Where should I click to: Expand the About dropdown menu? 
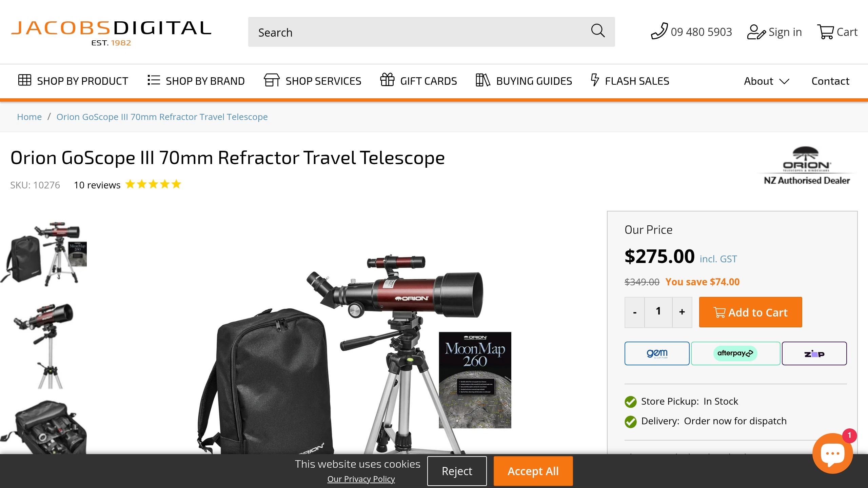point(766,81)
